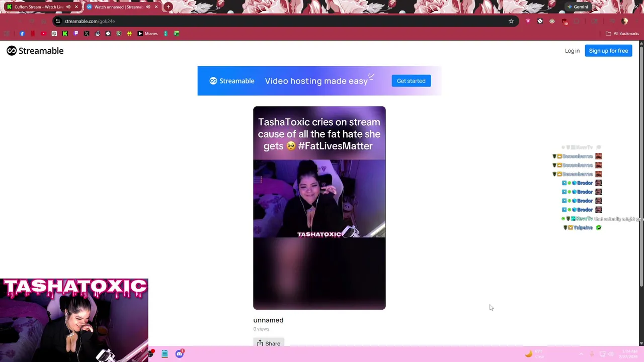This screenshot has width=644, height=362.
Task: Open the Kick bookmark in bookmarks bar
Action: tap(65, 34)
